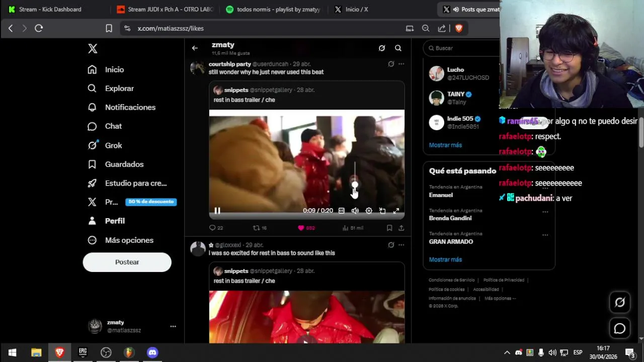Share the courtship party post
This screenshot has height=362, width=644.
(401, 228)
